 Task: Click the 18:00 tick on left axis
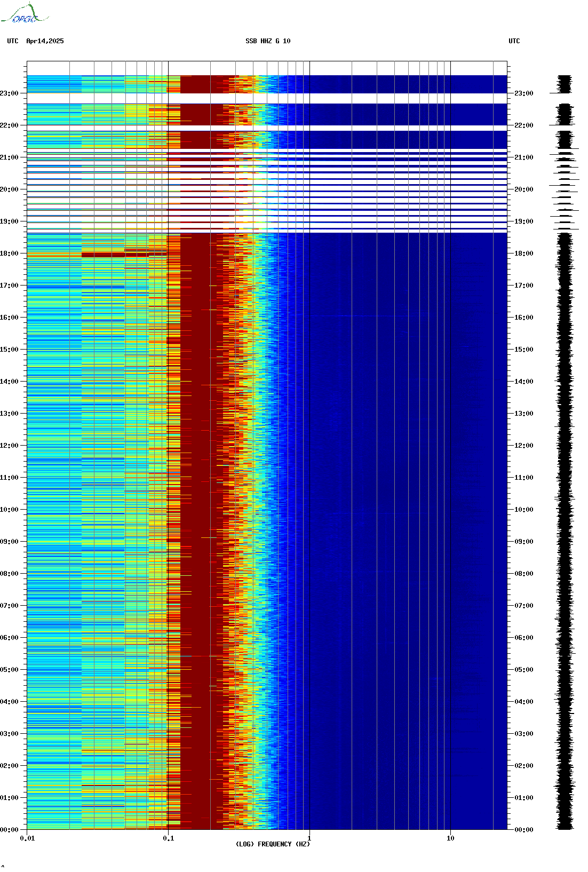[10, 253]
